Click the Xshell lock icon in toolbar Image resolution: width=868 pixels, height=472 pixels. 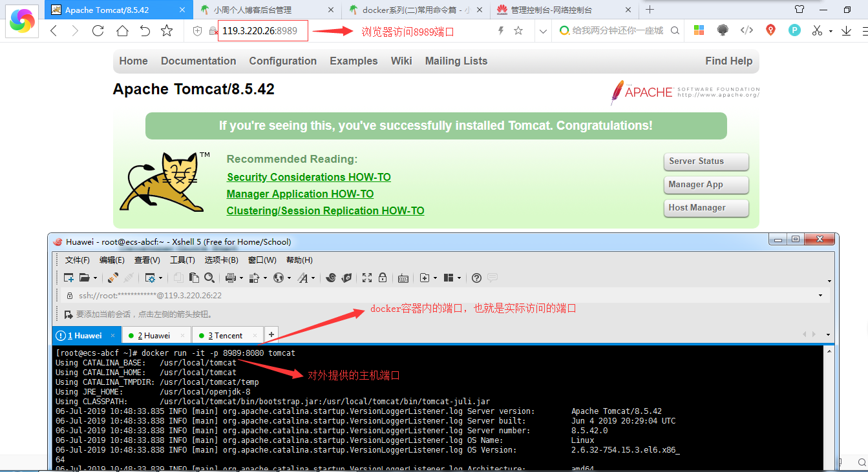click(383, 278)
